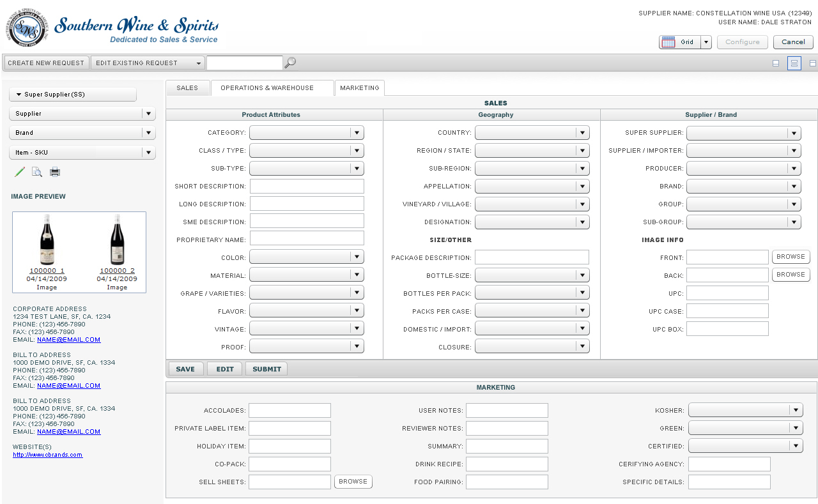Click the Edit button below form
The width and height of the screenshot is (818, 504).
(225, 369)
